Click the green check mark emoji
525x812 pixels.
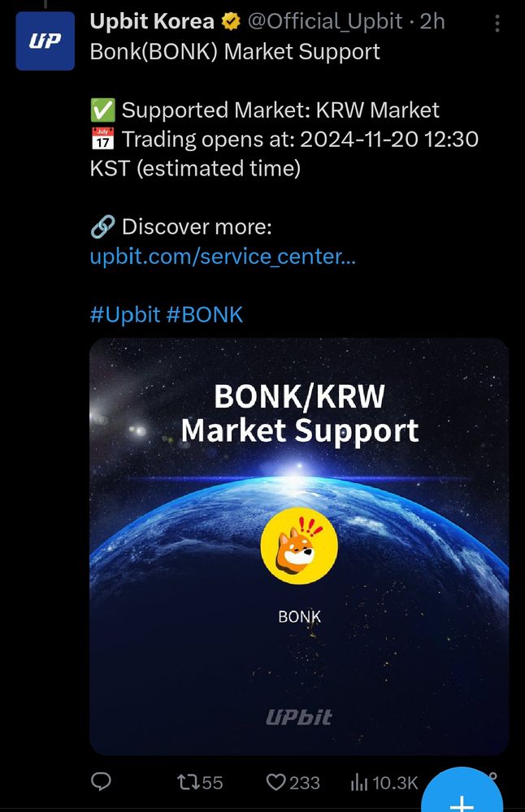[102, 110]
